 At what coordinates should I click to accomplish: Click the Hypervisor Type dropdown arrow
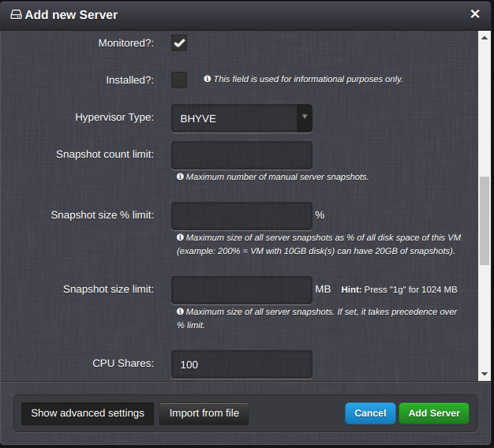pos(305,117)
